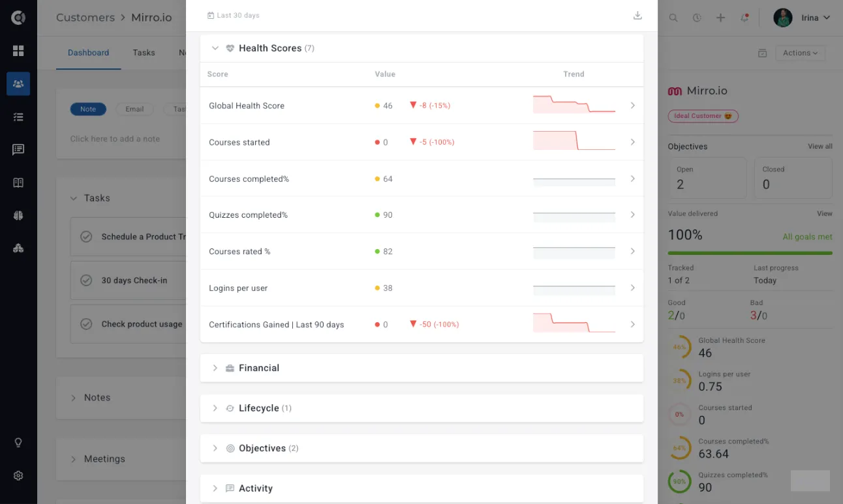
Task: Collapse the Tasks panel
Action: [73, 198]
